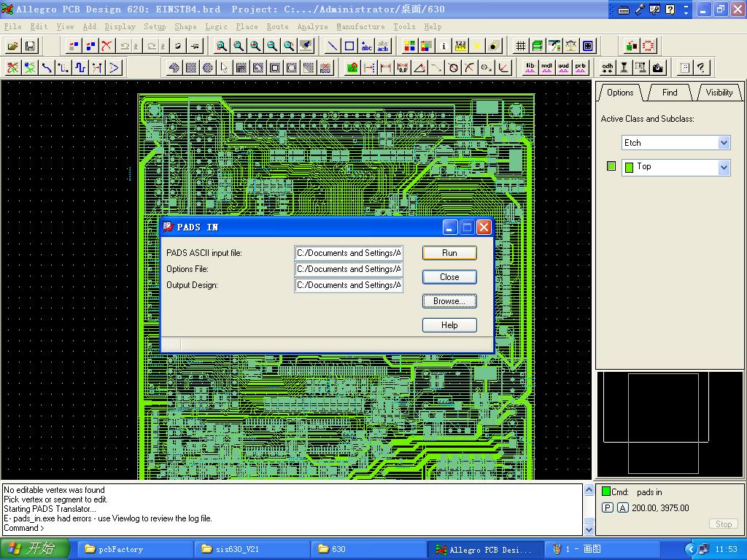The image size is (747, 560).
Task: Click the Add Text abc icon
Action: tap(366, 46)
